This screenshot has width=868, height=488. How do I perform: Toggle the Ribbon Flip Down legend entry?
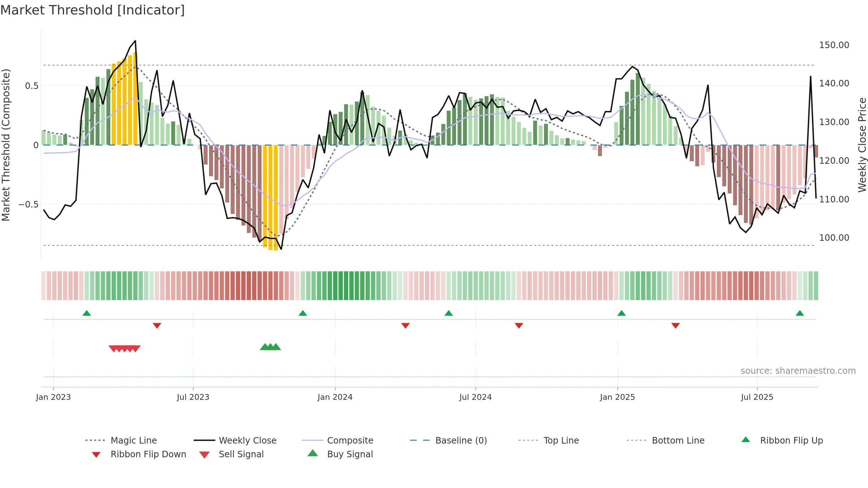139,454
